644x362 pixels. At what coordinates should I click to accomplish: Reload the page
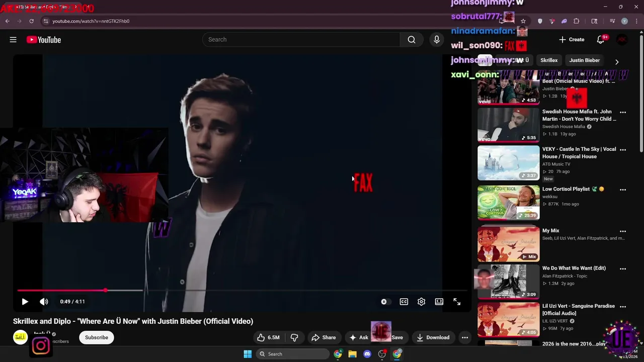[31, 21]
